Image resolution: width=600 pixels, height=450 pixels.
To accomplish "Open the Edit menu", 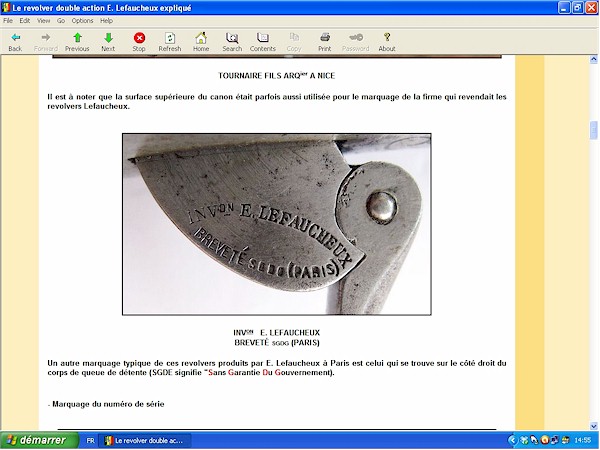I will [x=25, y=21].
